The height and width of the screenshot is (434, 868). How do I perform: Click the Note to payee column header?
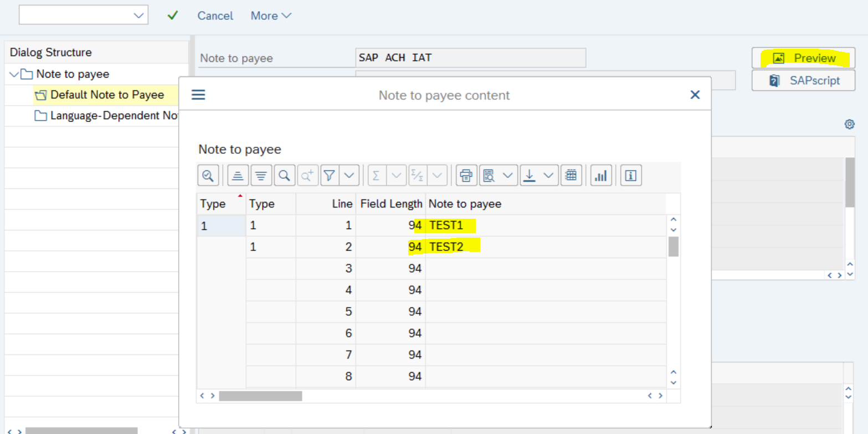point(546,204)
